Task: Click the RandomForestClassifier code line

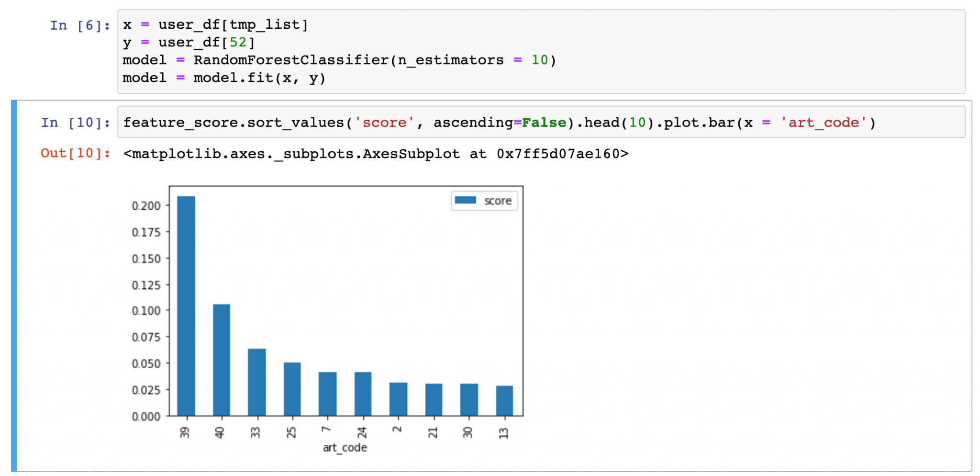Action: (x=339, y=60)
